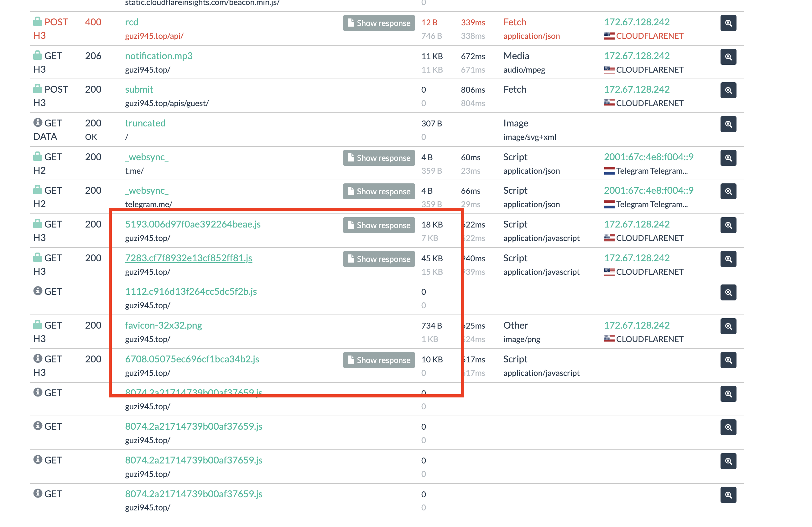Click Telegram IPv6 address 2001:67c:4e8:f004::9 in t.me row

(648, 157)
